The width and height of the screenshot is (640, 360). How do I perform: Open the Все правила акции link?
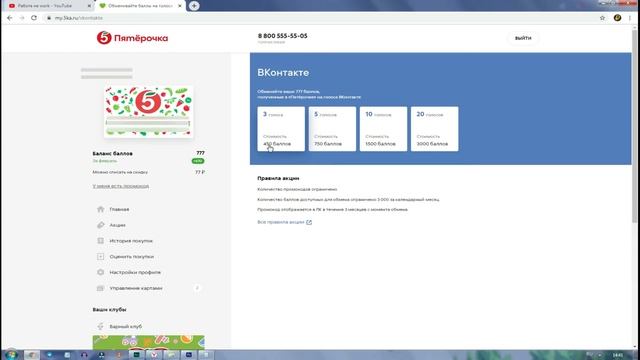click(281, 222)
